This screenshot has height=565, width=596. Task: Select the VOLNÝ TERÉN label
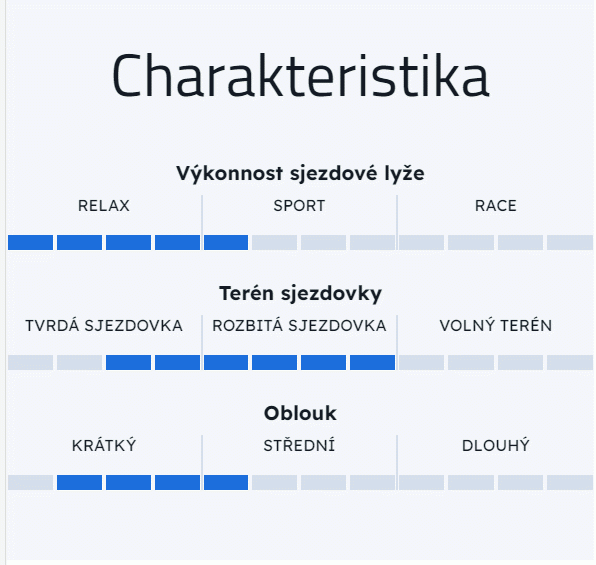click(x=496, y=326)
